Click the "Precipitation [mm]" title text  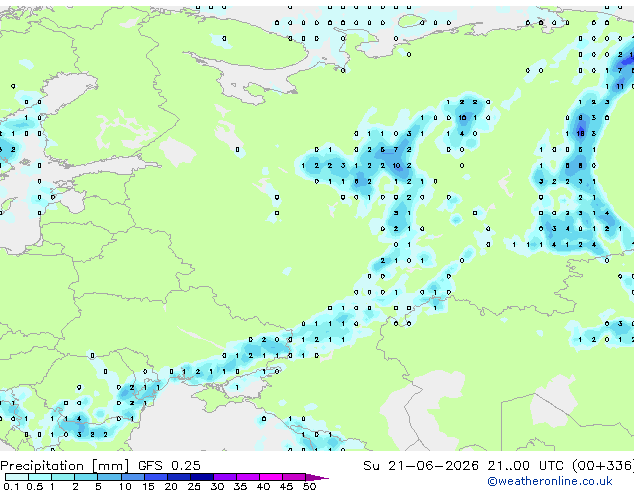coord(64,466)
